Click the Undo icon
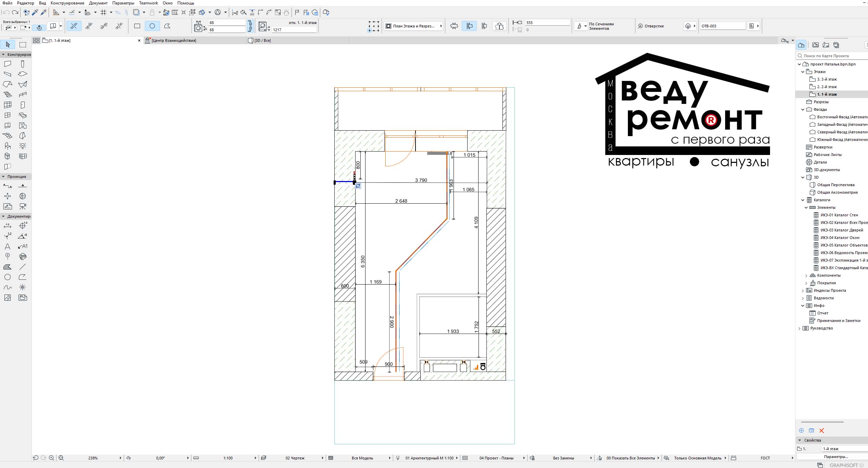 [x=6, y=12]
